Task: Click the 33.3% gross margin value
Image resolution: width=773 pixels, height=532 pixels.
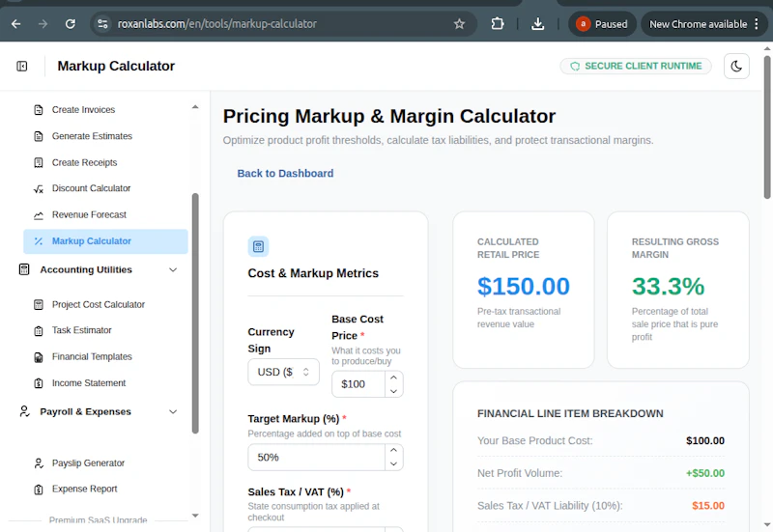Action: click(669, 286)
